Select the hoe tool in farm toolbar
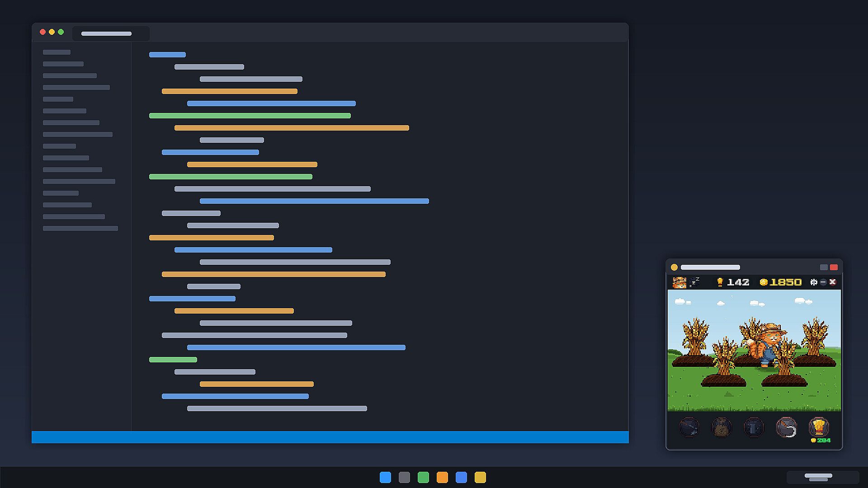Screen dimensions: 868x488 [x=689, y=427]
